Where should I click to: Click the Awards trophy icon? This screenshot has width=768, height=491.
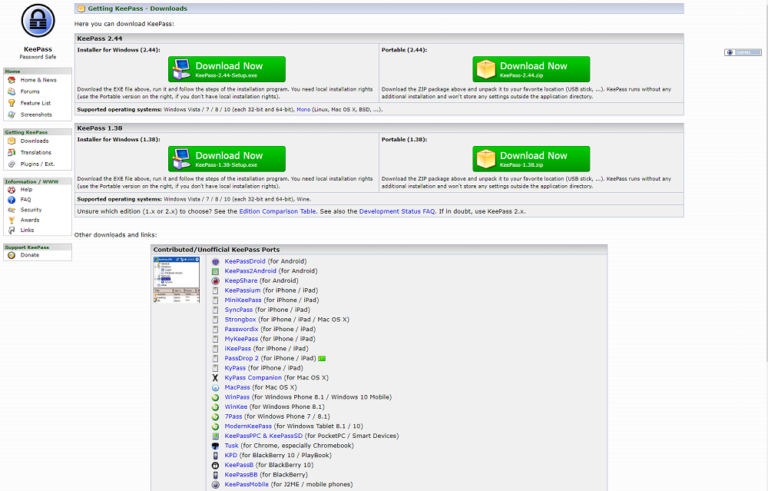11,220
